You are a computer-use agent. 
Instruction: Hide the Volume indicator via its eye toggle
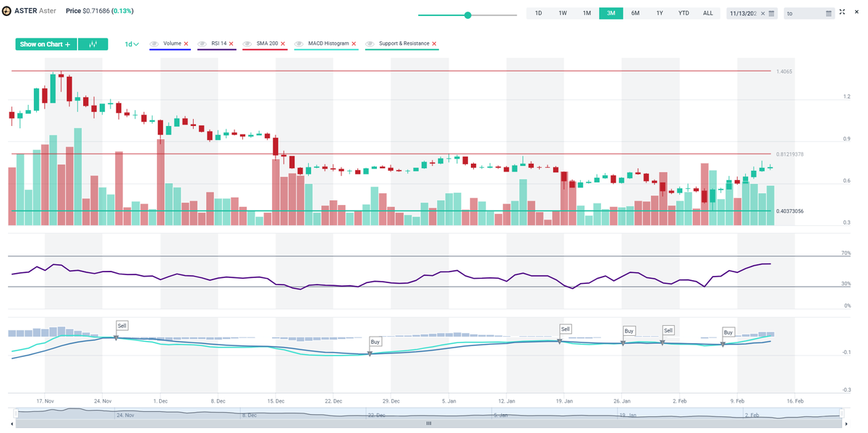tap(153, 43)
